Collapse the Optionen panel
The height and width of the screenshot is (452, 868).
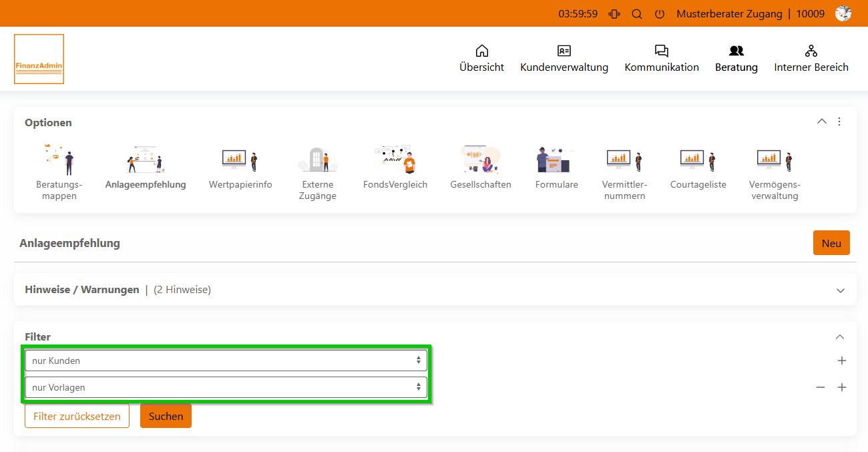coord(821,122)
